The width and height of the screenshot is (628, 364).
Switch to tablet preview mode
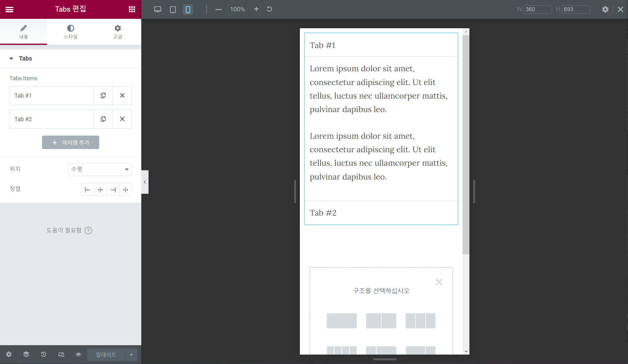click(x=173, y=9)
